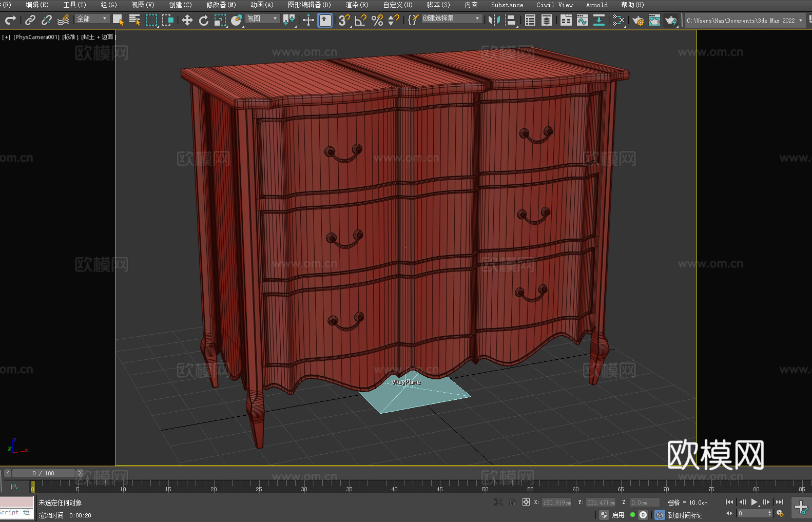Open the Civil View menu
Image resolution: width=812 pixels, height=522 pixels.
pos(555,5)
